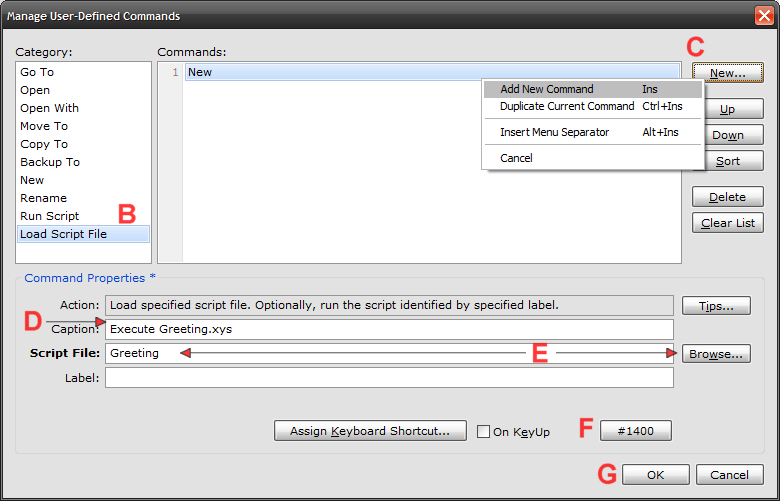Viewport: 780px width, 501px height.
Task: Focus the Caption field with Execute Greeting.xys
Action: click(x=390, y=329)
